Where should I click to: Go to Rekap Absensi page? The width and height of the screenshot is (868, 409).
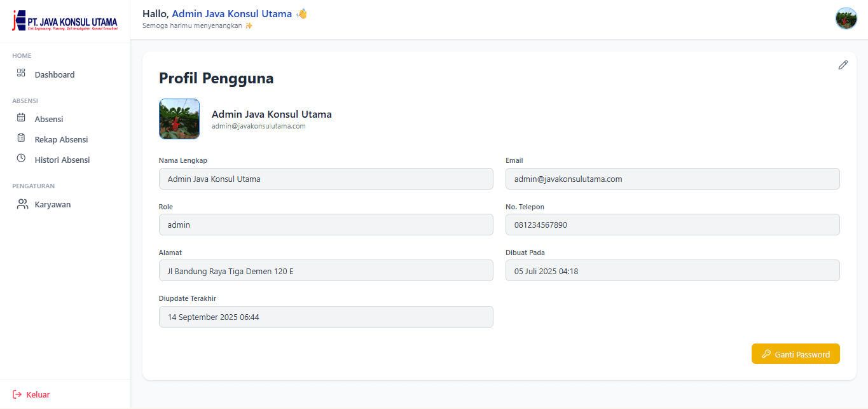[x=61, y=139]
